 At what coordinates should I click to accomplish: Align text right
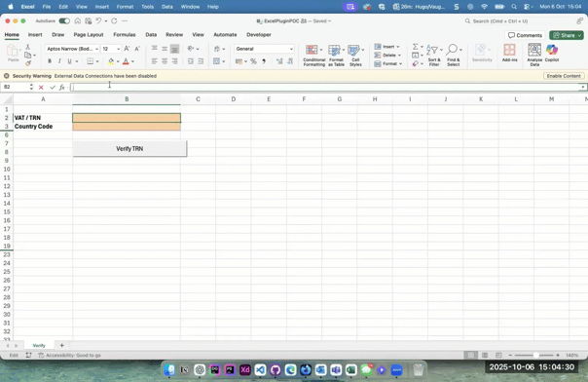point(175,61)
